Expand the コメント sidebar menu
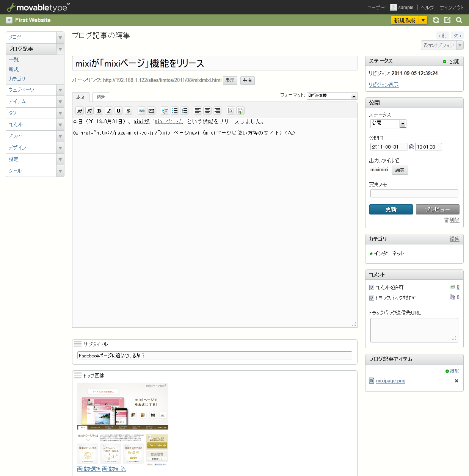The image size is (469, 476). (x=60, y=125)
